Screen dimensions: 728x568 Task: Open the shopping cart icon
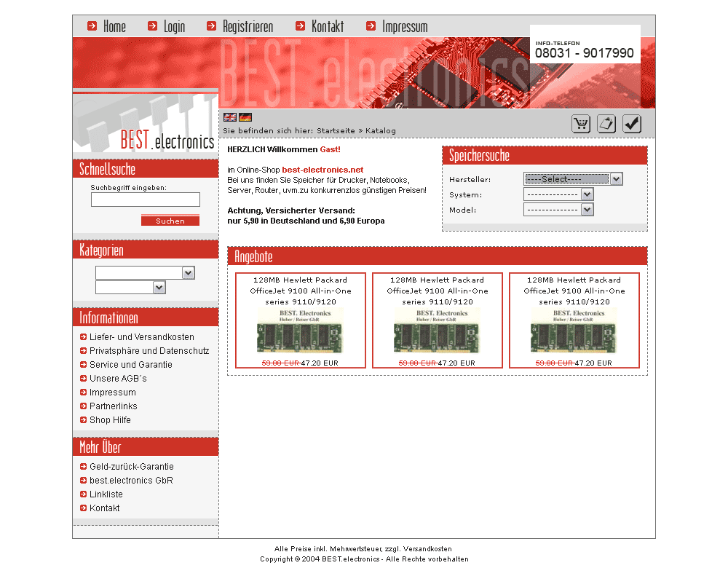tap(581, 124)
